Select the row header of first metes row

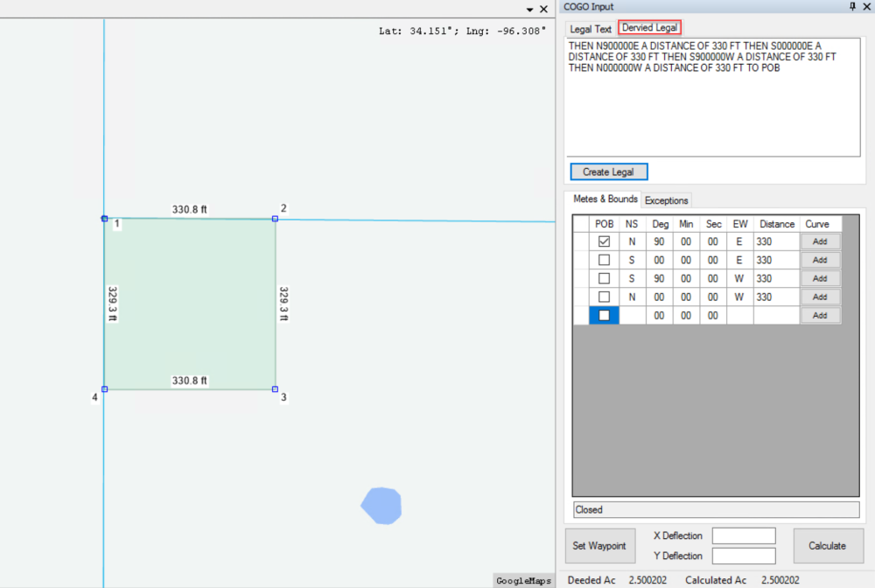point(581,241)
